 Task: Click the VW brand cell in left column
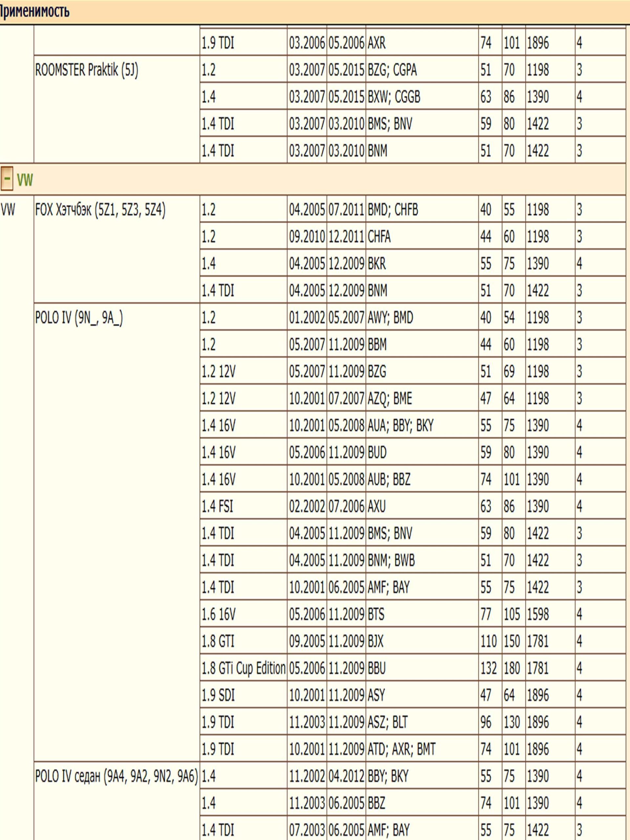pos(8,210)
